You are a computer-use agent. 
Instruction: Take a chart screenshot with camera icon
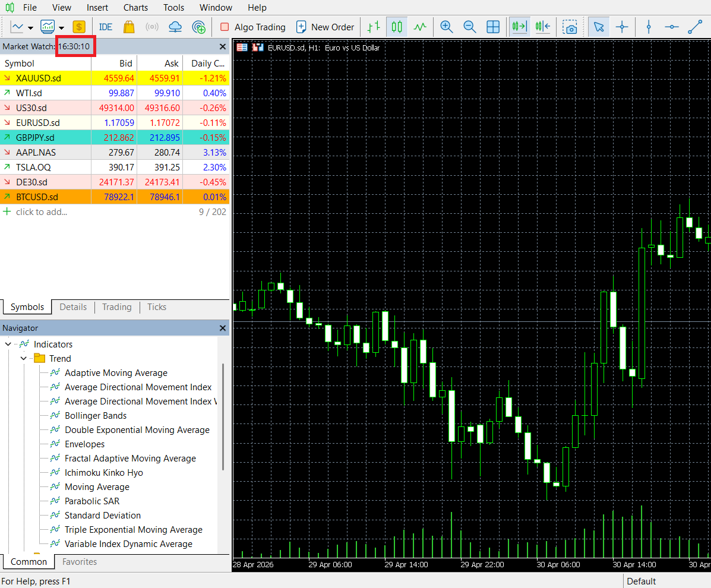[x=570, y=27]
